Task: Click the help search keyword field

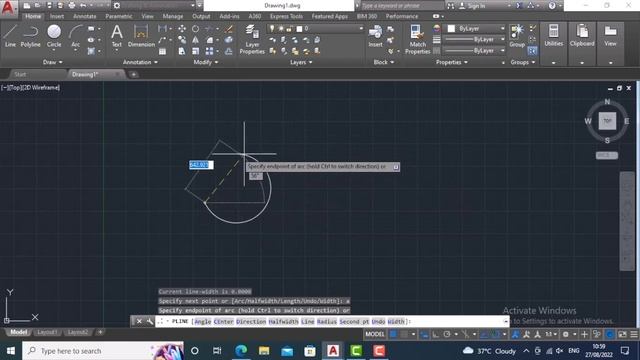Action: coord(402,6)
